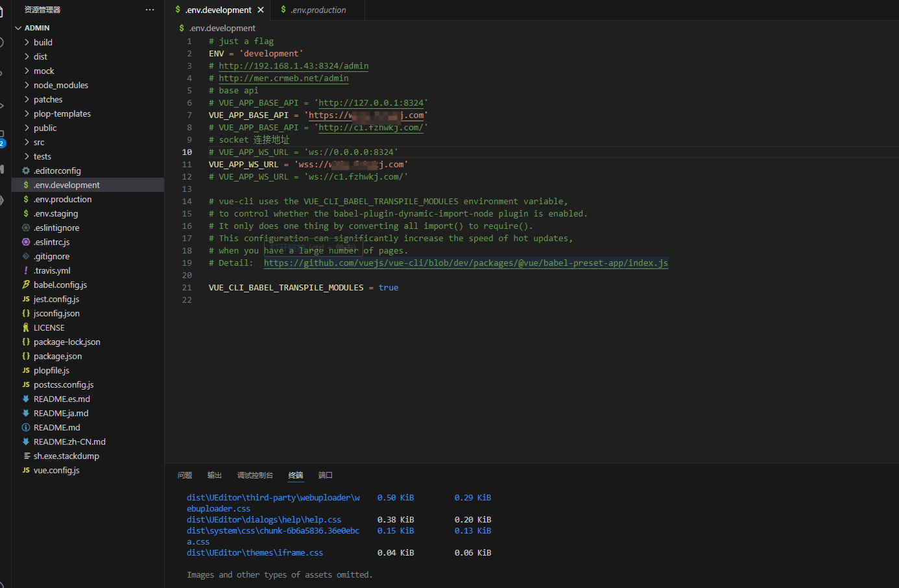
Task: Click the info icon of README.md
Action: pyautogui.click(x=26, y=427)
